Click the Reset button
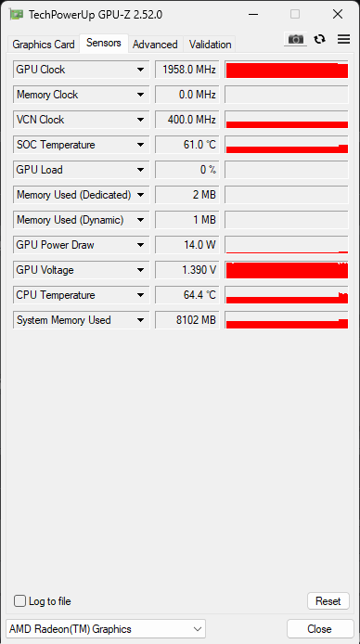The height and width of the screenshot is (644, 360). [328, 601]
